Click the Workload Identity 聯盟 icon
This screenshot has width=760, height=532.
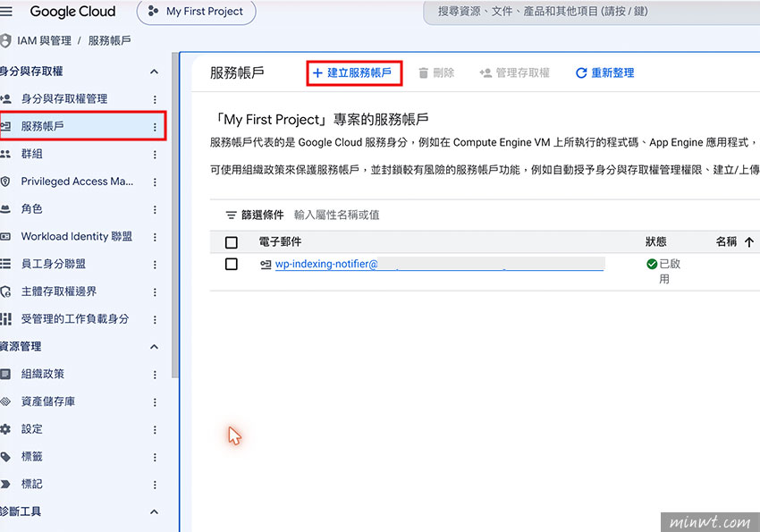(x=5, y=237)
